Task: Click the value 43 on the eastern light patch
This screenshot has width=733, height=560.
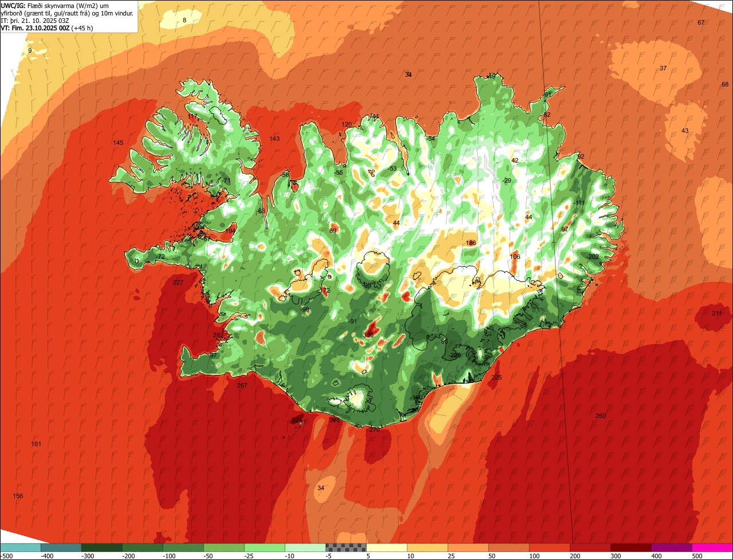Action: (685, 131)
